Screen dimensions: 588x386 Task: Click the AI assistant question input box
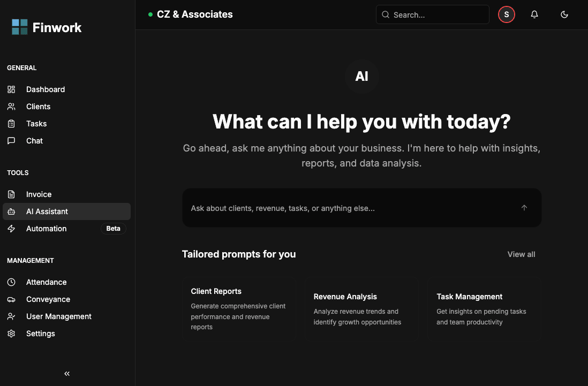(x=348, y=208)
